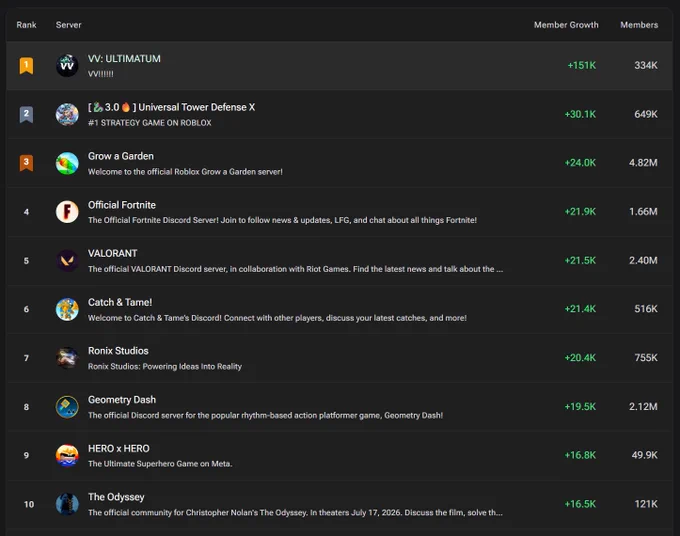Screen dimensions: 680x536
Task: Click the rank number 8
Action: (x=26, y=407)
